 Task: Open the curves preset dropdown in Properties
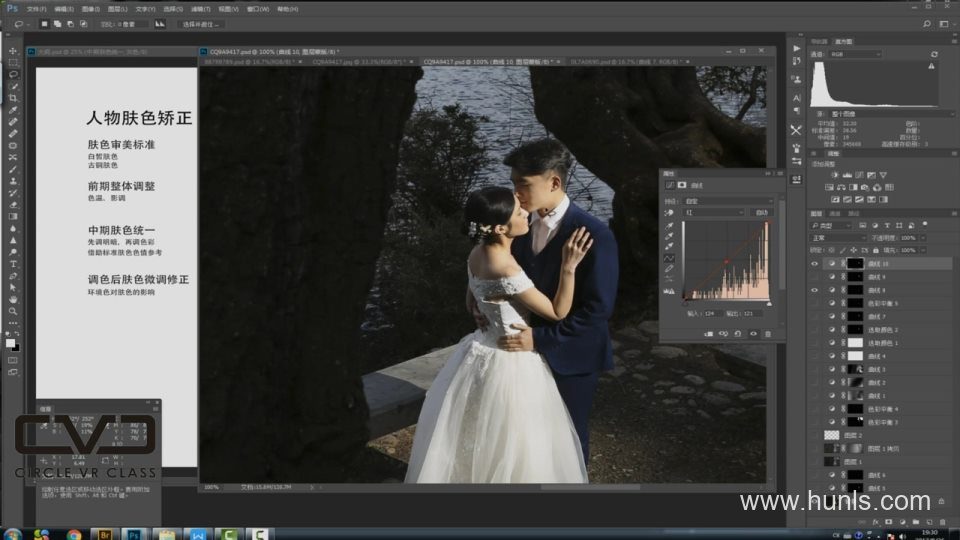(728, 201)
